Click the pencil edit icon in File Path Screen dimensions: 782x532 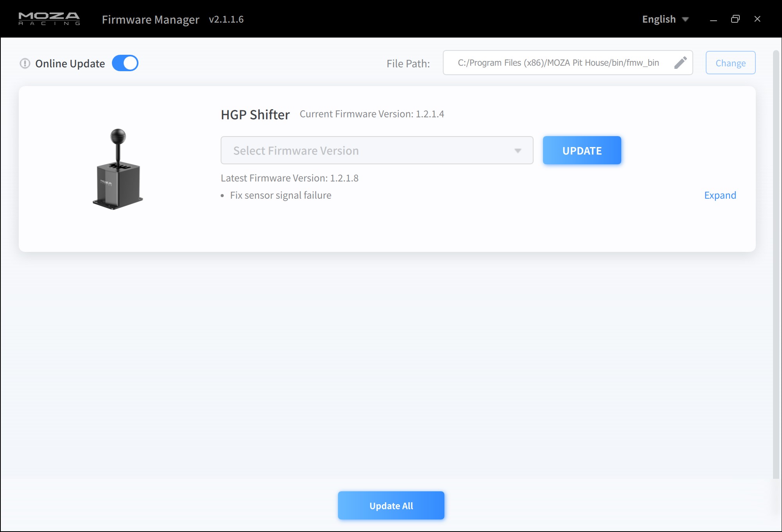681,63
